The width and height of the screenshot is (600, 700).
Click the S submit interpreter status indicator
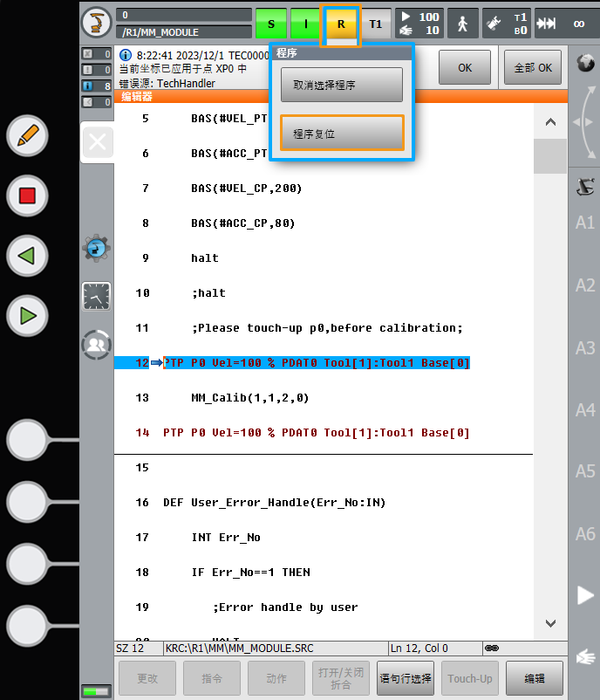coord(270,24)
